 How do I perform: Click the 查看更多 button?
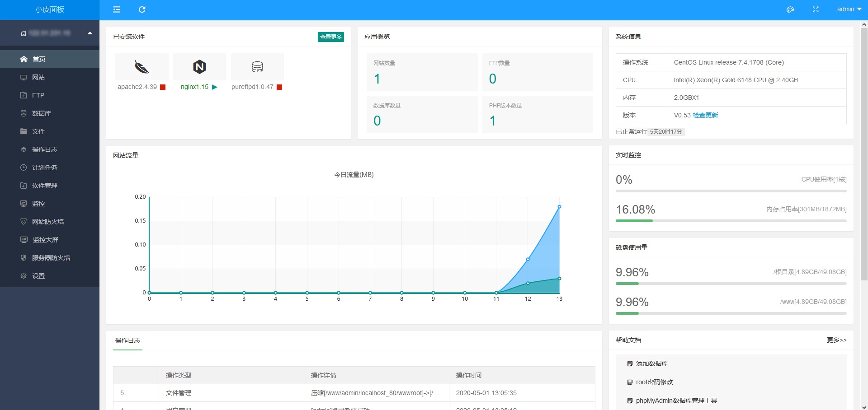330,37
